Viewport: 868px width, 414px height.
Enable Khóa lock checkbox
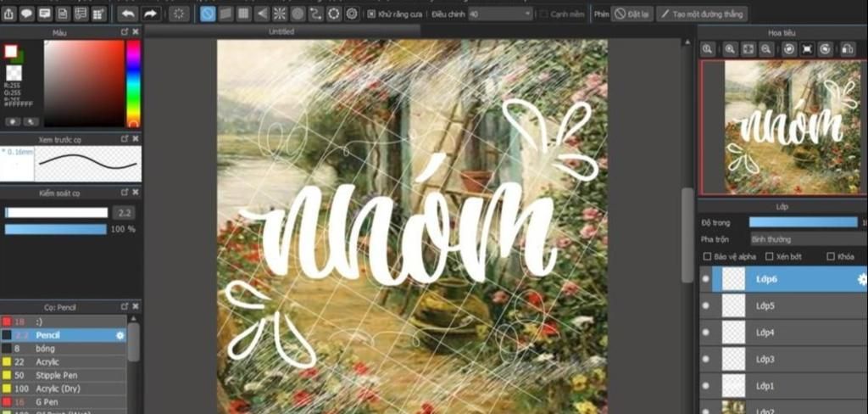(831, 256)
